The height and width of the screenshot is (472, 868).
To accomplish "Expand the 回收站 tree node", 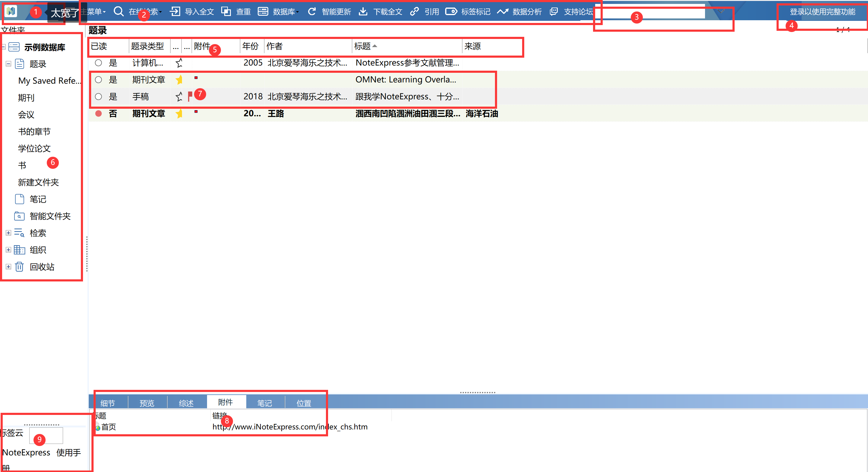I will (x=8, y=266).
